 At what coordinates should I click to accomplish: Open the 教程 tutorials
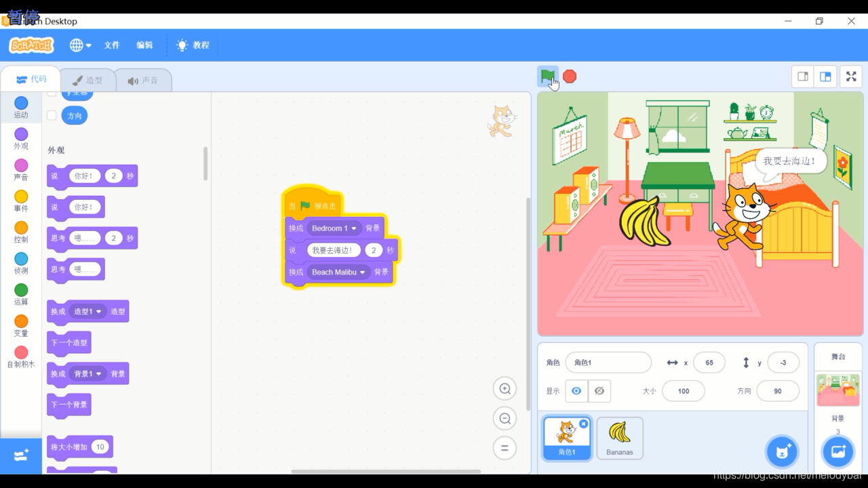tap(193, 45)
